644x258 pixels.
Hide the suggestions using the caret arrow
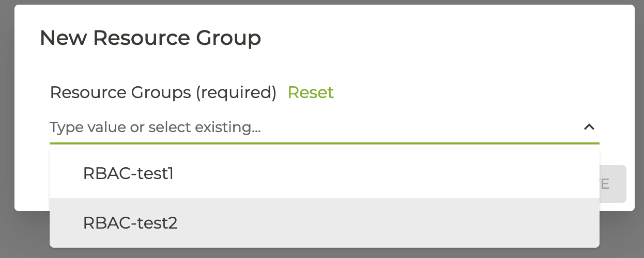click(x=589, y=127)
